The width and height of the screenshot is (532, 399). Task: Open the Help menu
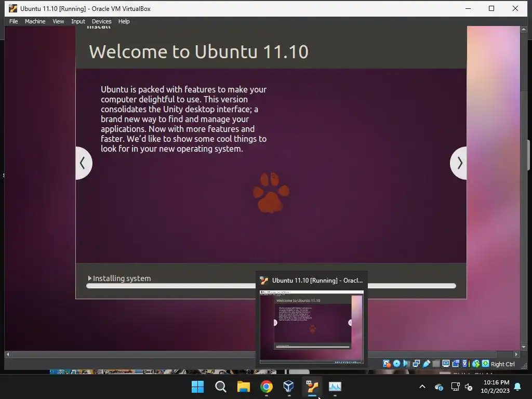click(x=124, y=21)
